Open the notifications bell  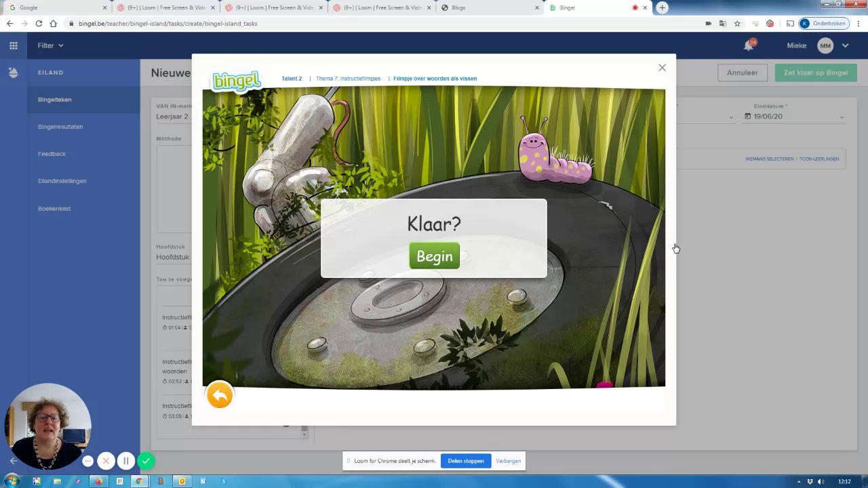pos(749,45)
